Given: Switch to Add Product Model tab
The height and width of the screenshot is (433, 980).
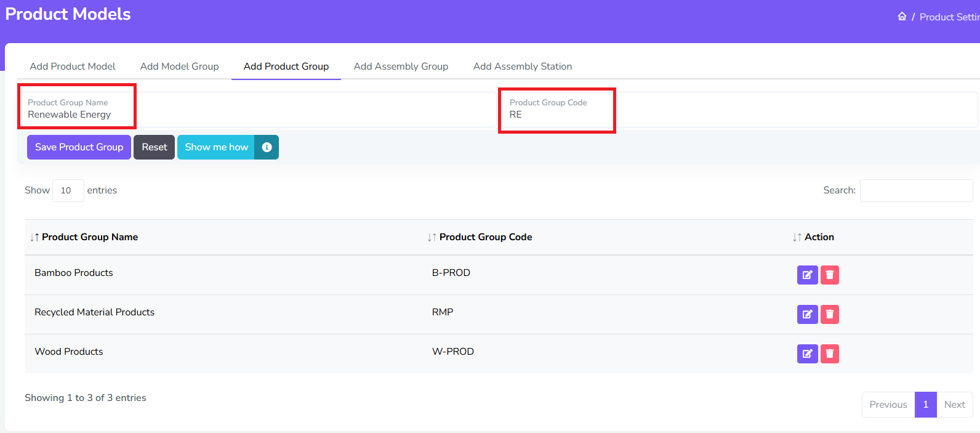Looking at the screenshot, I should click(73, 67).
